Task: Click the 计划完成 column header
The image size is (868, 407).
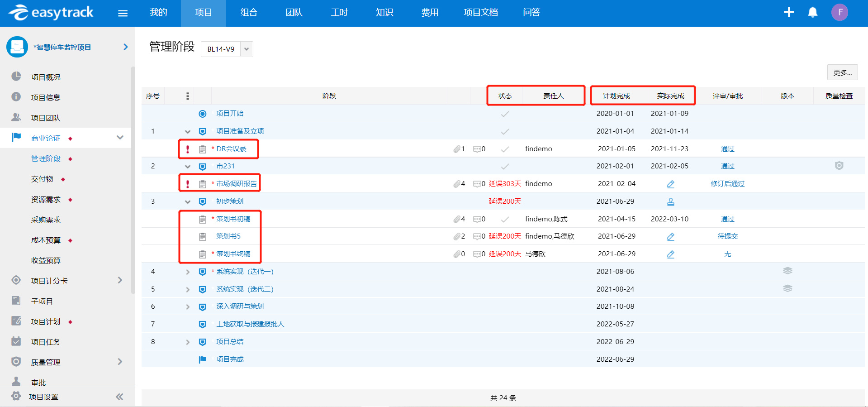Action: 616,96
